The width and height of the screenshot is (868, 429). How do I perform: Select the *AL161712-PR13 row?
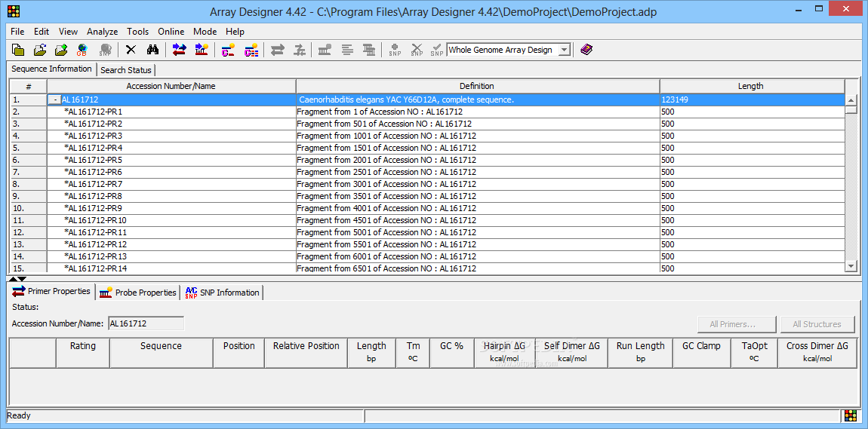tap(427, 257)
